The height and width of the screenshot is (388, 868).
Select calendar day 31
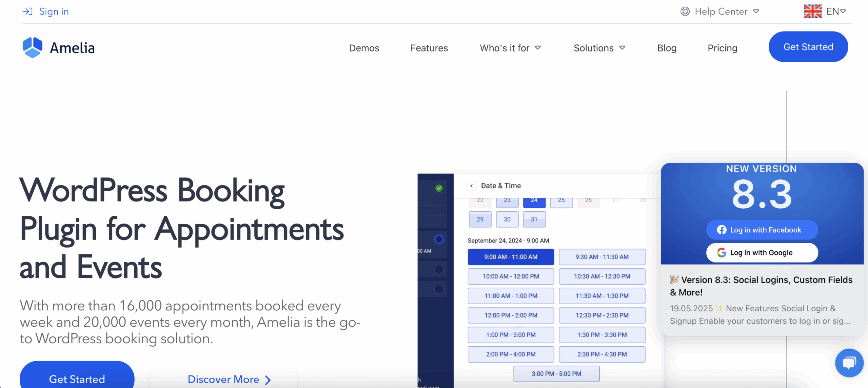(x=534, y=219)
